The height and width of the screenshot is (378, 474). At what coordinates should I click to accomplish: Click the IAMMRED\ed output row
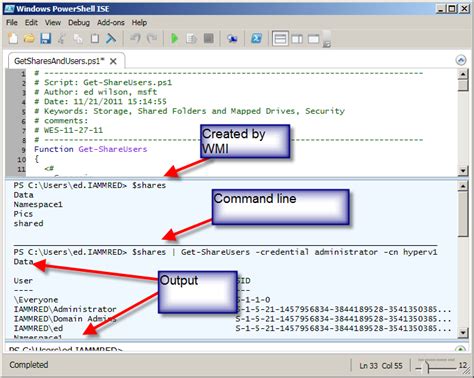(38, 328)
